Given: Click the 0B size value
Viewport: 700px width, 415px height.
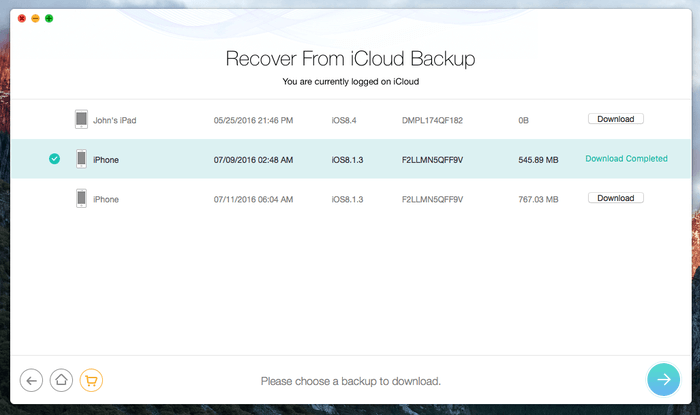Looking at the screenshot, I should point(523,120).
